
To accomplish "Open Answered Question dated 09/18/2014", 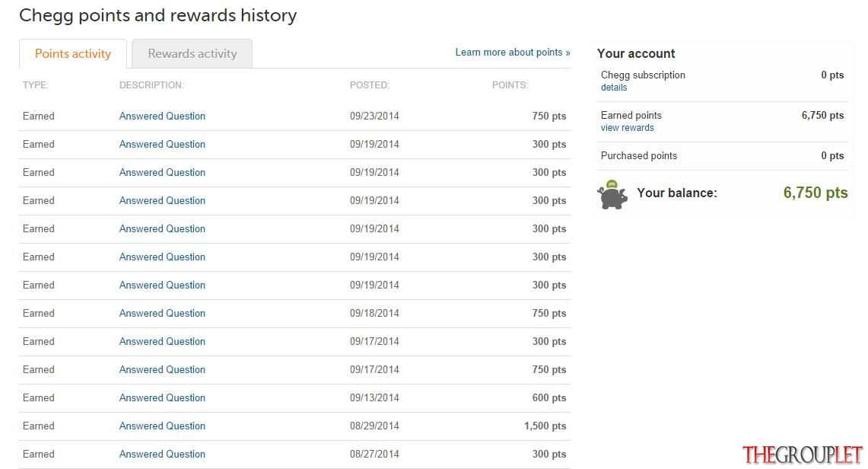I will click(162, 314).
